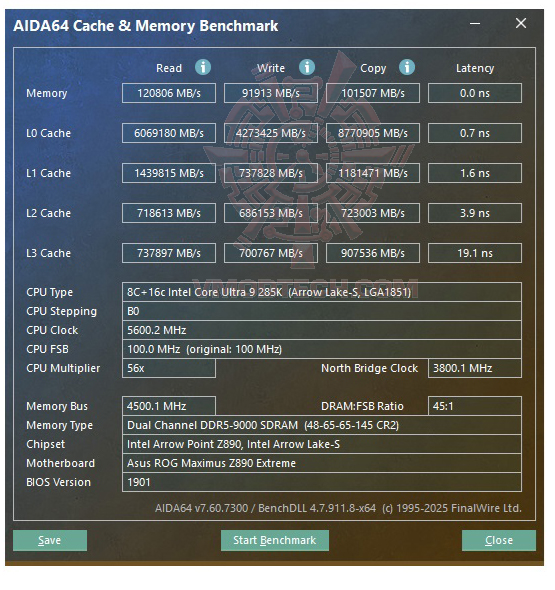Select the Memory read value 120806 MB/s

169,93
